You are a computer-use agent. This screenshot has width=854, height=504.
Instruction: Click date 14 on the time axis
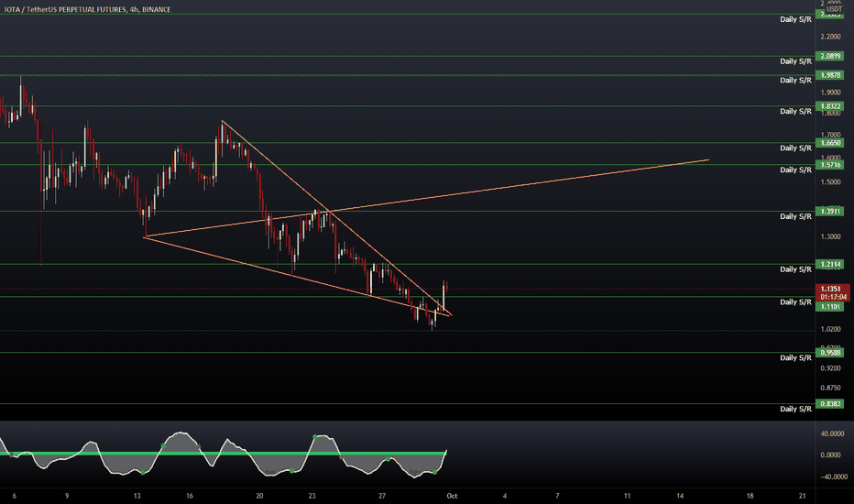(680, 496)
